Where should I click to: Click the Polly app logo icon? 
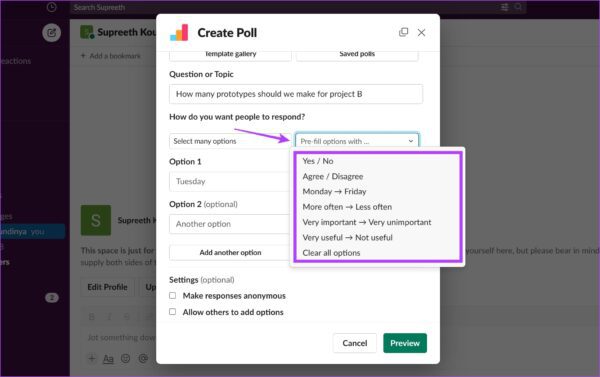(179, 33)
